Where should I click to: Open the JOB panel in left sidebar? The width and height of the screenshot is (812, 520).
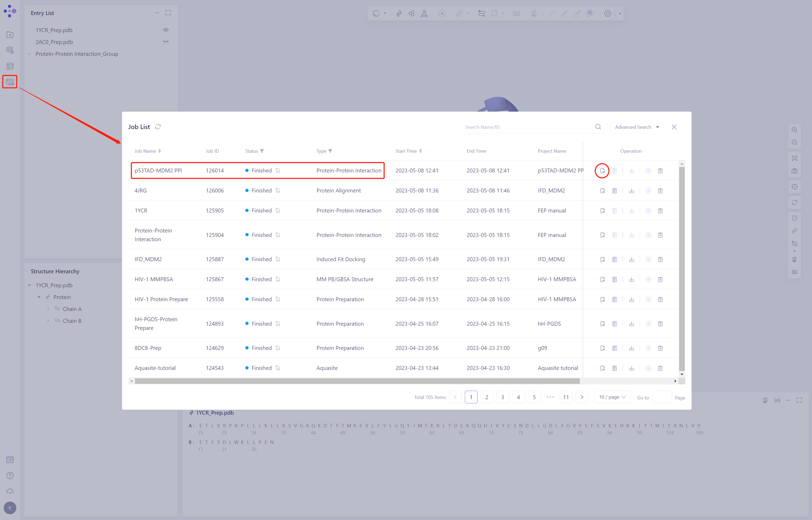point(10,82)
